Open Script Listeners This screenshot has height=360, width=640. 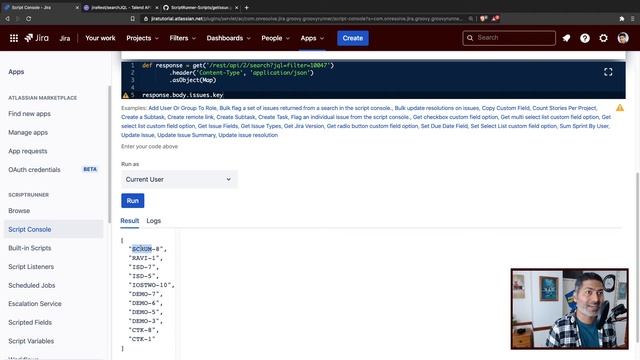point(31,267)
